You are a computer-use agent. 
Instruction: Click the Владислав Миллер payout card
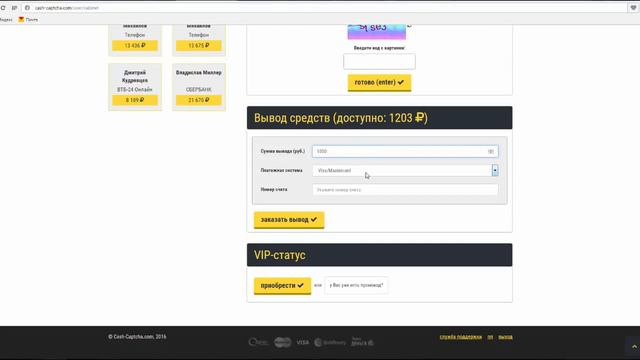click(x=199, y=87)
